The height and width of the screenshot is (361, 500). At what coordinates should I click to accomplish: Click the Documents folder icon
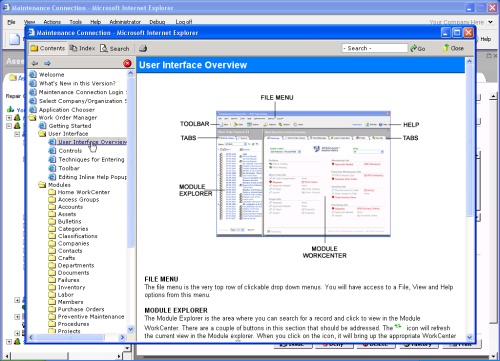(x=52, y=273)
